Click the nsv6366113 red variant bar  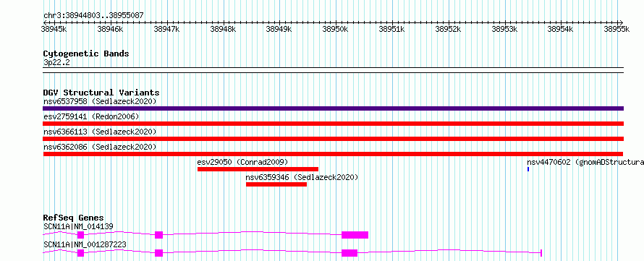click(x=333, y=139)
